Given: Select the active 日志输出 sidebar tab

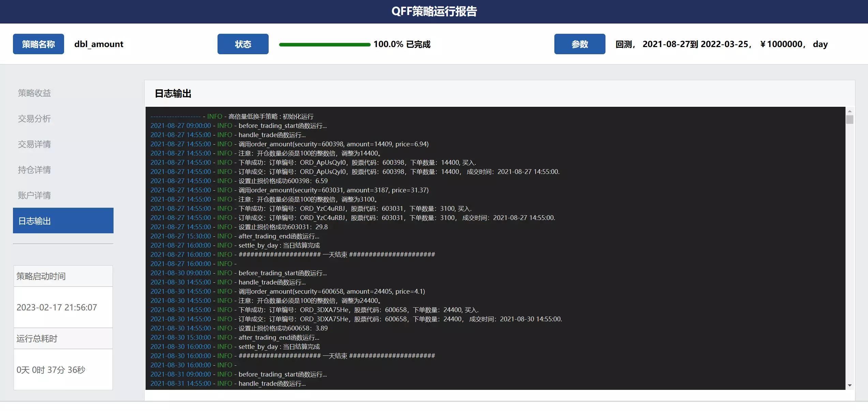Looking at the screenshot, I should click(x=63, y=221).
